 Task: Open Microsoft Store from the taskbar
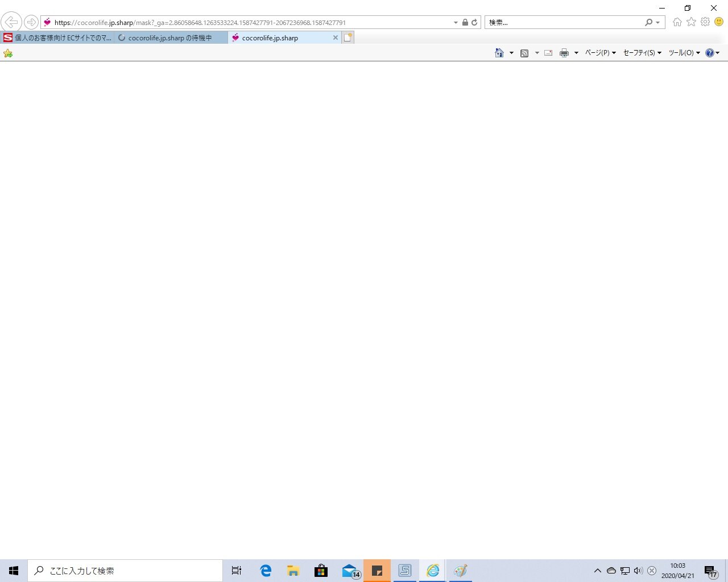coord(321,571)
